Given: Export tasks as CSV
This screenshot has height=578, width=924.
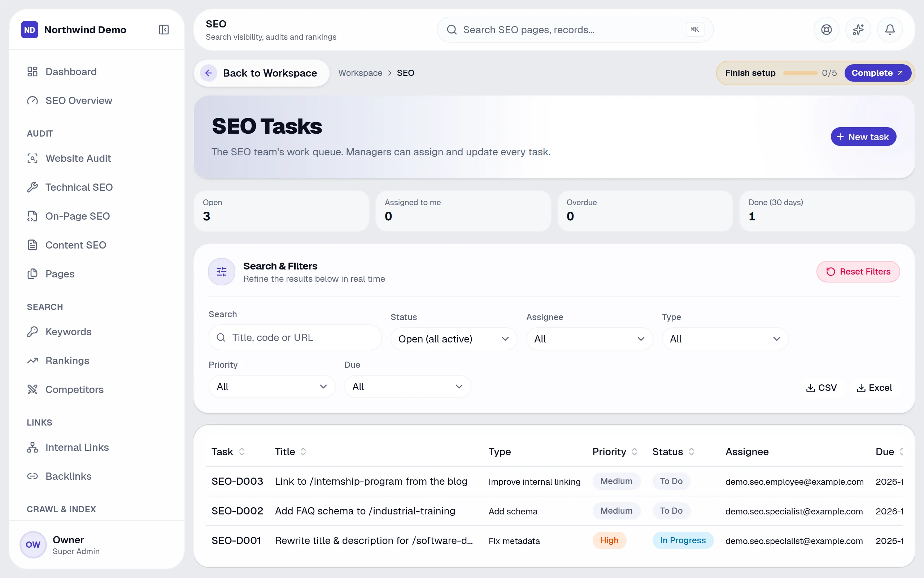Looking at the screenshot, I should [x=821, y=388].
